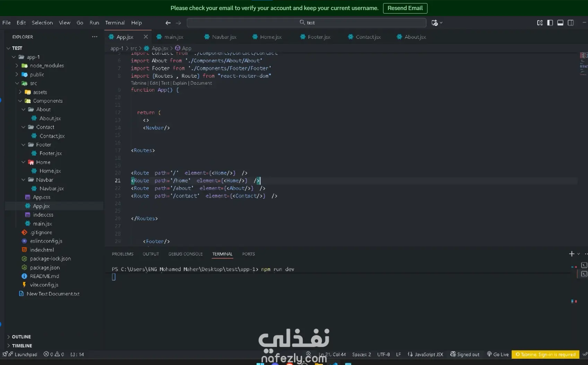Select the first terminal instance icon
The height and width of the screenshot is (365, 588).
(x=584, y=265)
